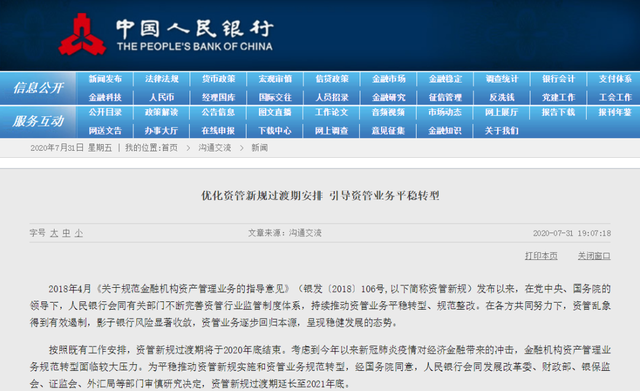Viewport: 640px width, 391px height.
Task: Click 关闭窗口 link
Action: (594, 256)
